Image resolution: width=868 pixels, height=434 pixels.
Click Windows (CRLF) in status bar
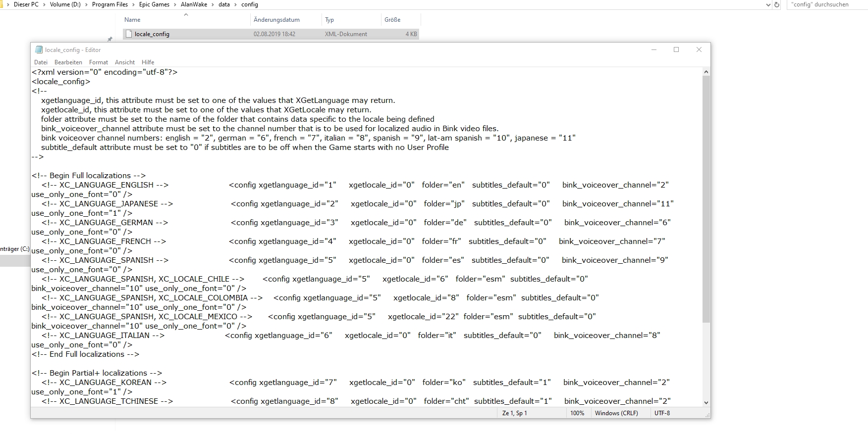click(616, 413)
